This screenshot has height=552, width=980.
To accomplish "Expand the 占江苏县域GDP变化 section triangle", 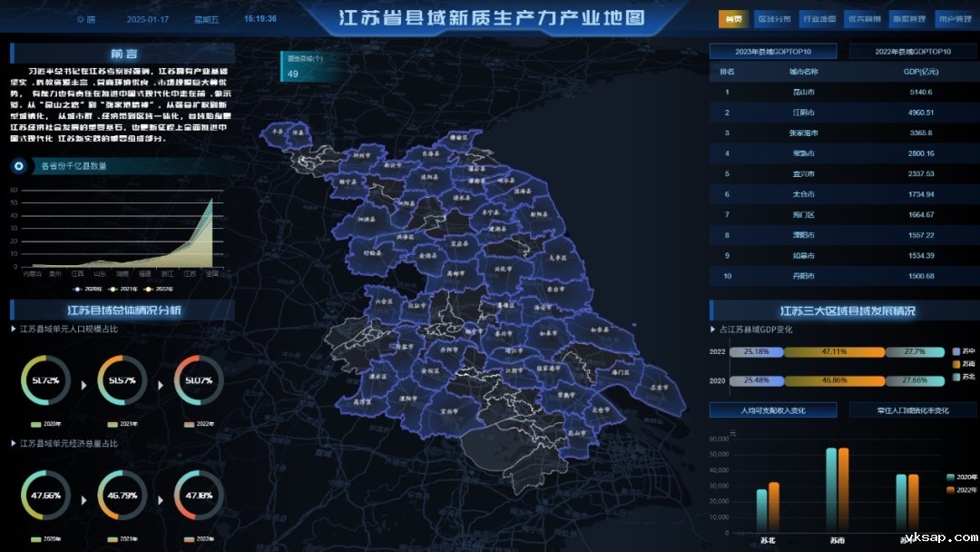I will [x=713, y=330].
